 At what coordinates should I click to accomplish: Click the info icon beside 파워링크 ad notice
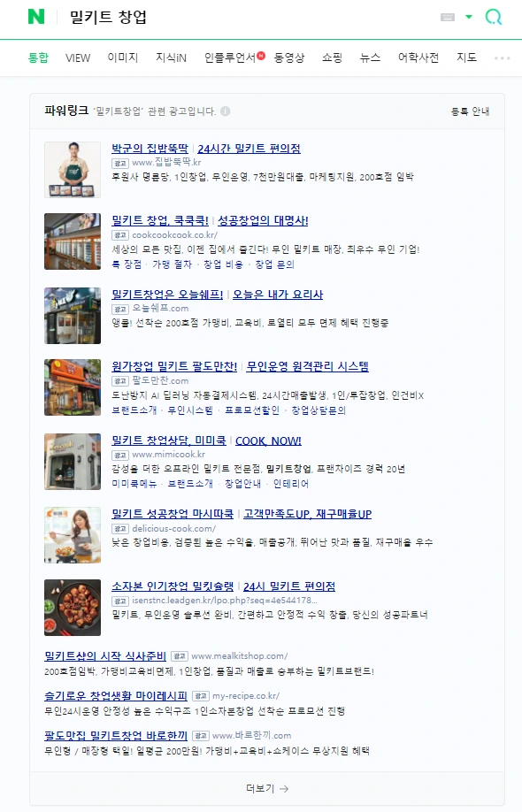(226, 111)
